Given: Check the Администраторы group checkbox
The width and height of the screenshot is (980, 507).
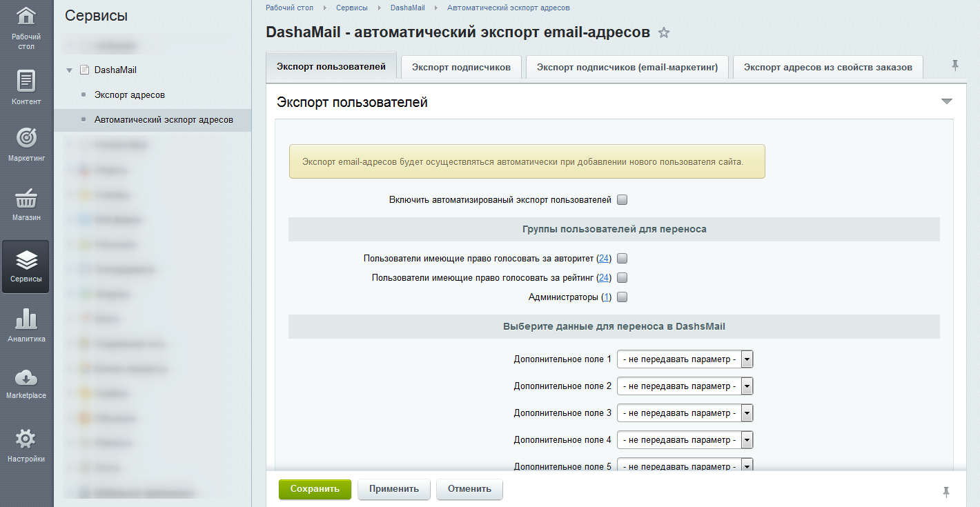Looking at the screenshot, I should pyautogui.click(x=622, y=297).
